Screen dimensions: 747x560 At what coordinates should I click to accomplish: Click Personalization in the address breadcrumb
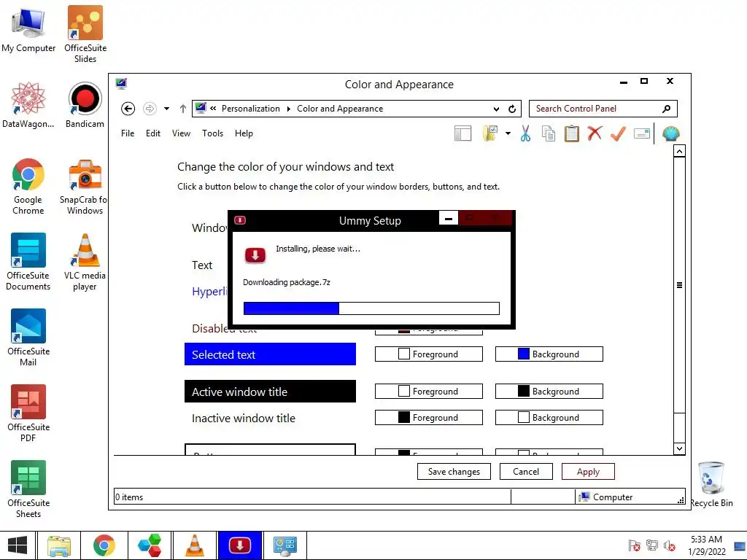click(x=251, y=109)
